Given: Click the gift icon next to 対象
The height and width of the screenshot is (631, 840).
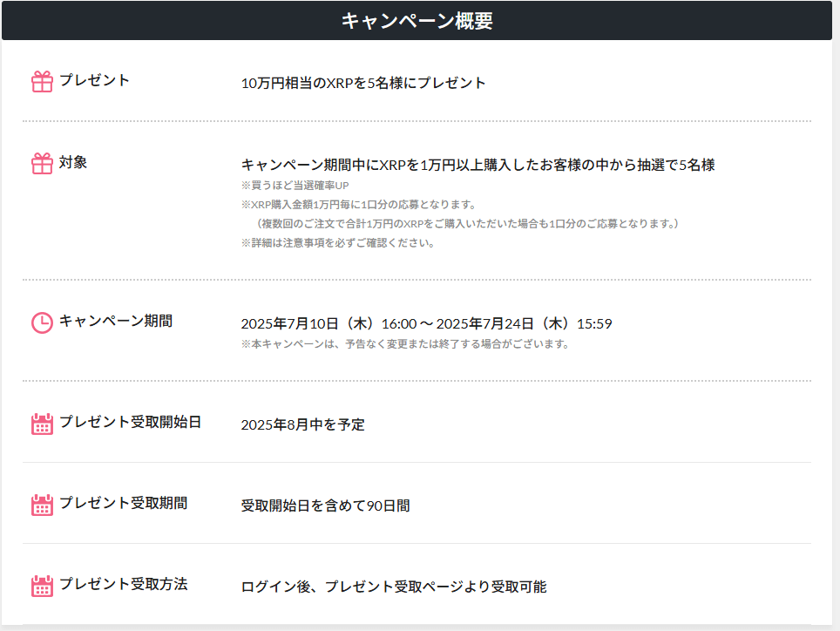Looking at the screenshot, I should point(42,163).
